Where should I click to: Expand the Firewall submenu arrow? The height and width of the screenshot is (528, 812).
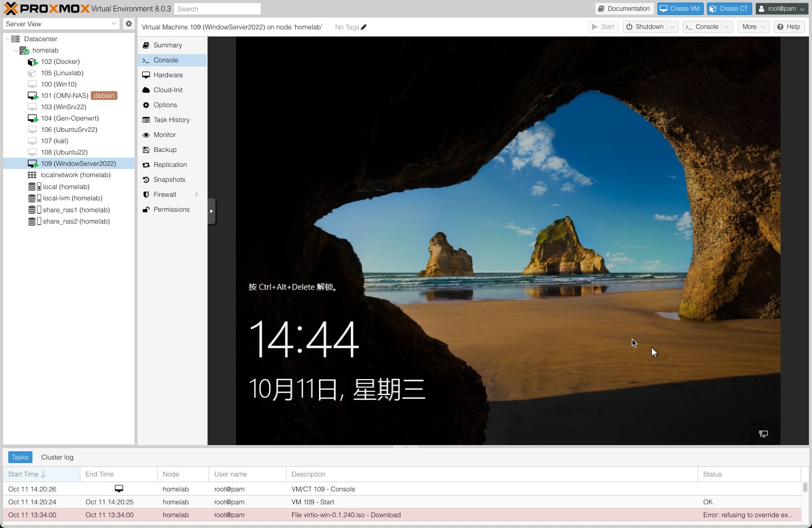pyautogui.click(x=197, y=195)
